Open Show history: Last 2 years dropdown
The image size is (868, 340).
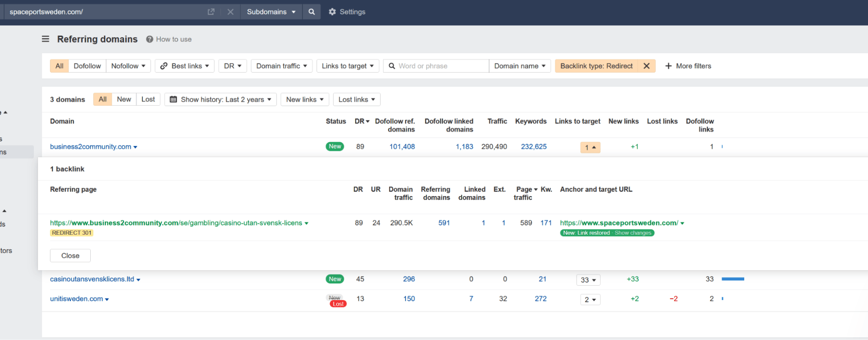pyautogui.click(x=221, y=100)
